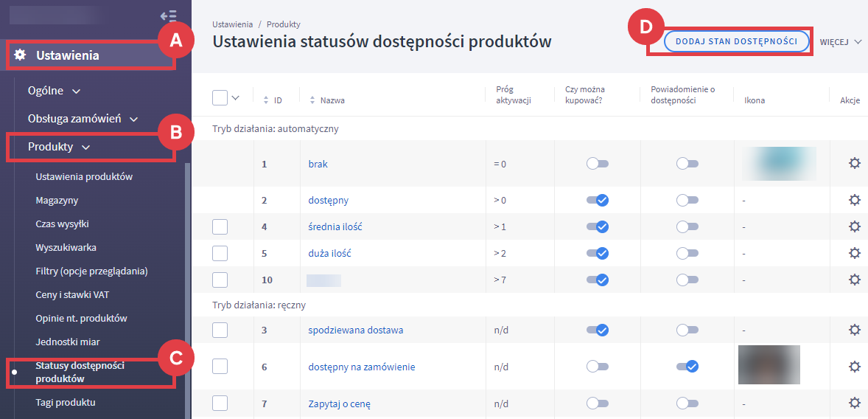Viewport: 868px width, 419px height.
Task: Click the gear icon for 'dostępny' row
Action: click(x=854, y=200)
